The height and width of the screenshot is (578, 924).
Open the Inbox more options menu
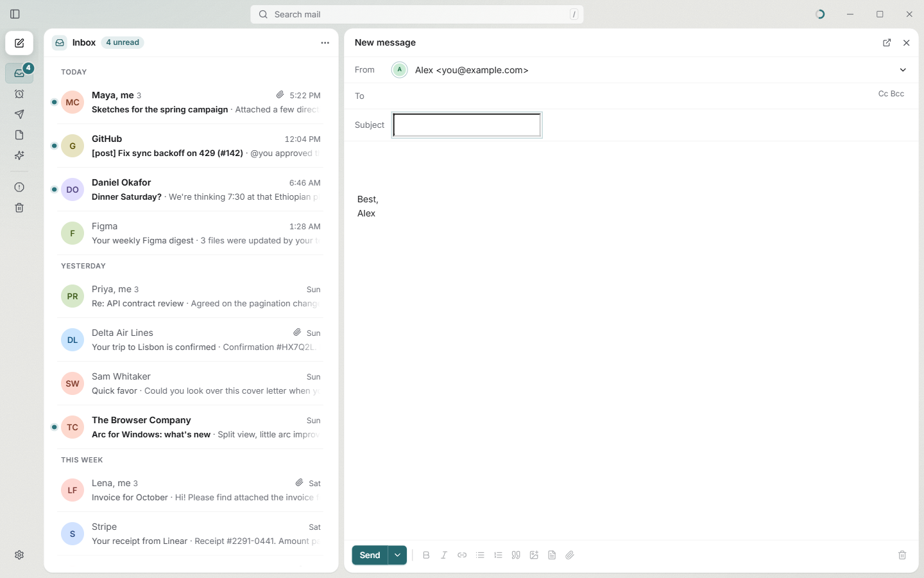(x=325, y=43)
